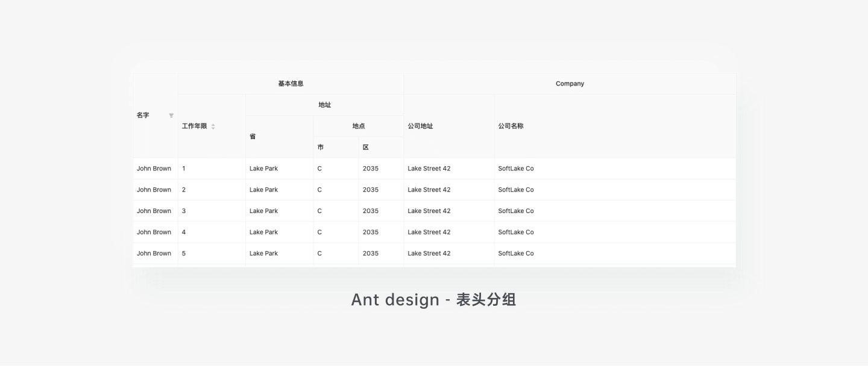Click the 区 column header
Image resolution: width=868 pixels, height=366 pixels.
pyautogui.click(x=366, y=147)
